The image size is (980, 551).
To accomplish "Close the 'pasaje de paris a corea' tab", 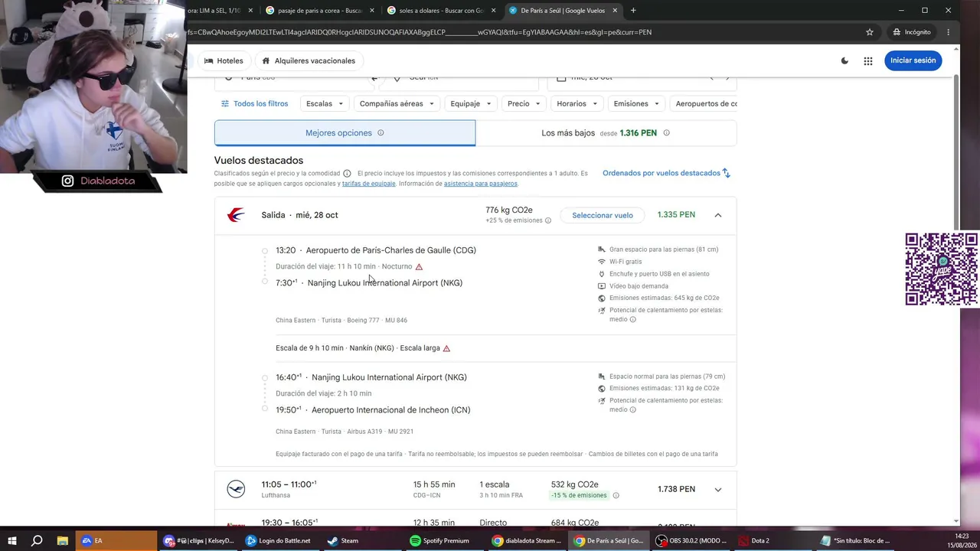I will tap(372, 11).
